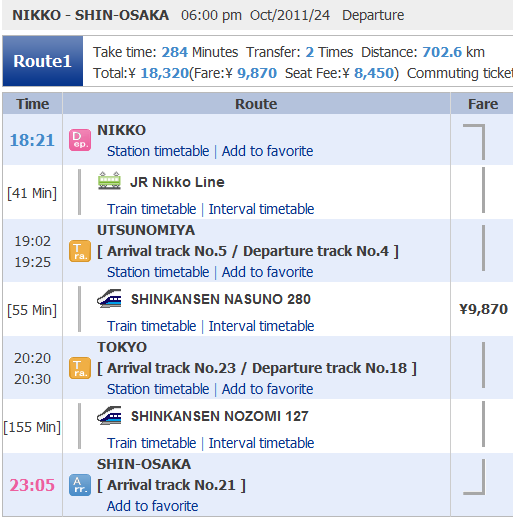This screenshot has height=526, width=513.
Task: Click the pink Dep. departure icon at NIKKO
Action: [x=80, y=140]
